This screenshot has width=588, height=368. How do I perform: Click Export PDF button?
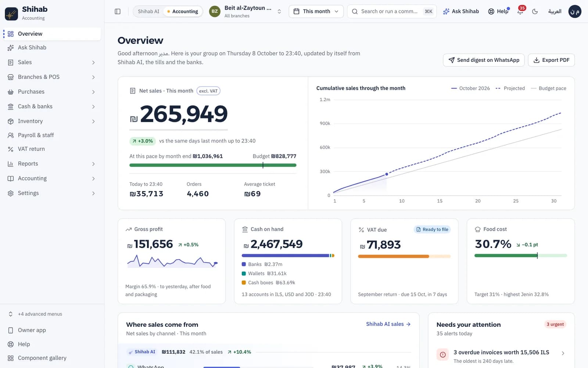point(551,60)
